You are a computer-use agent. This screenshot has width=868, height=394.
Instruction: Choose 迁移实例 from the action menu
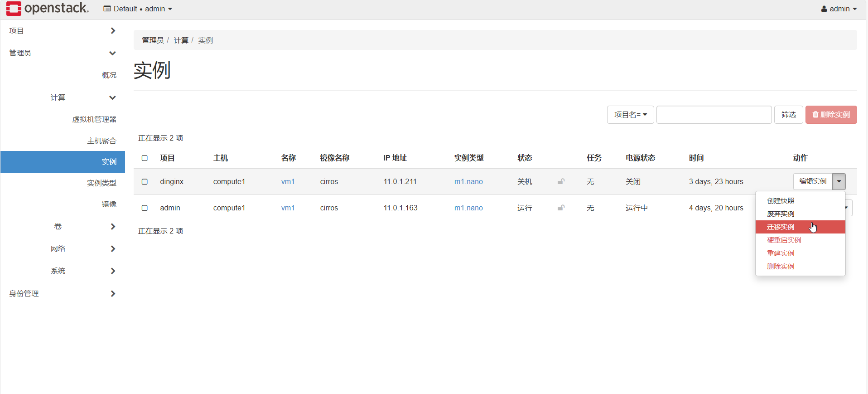pos(800,227)
